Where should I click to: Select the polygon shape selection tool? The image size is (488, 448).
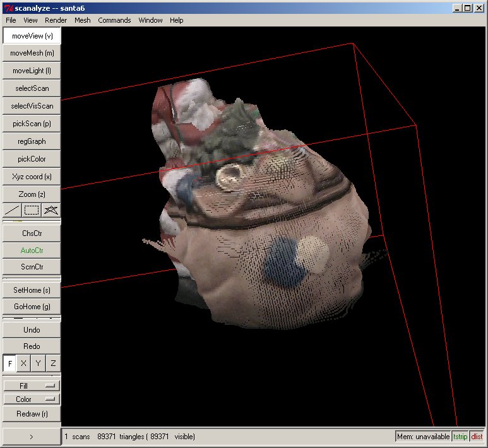pos(51,209)
